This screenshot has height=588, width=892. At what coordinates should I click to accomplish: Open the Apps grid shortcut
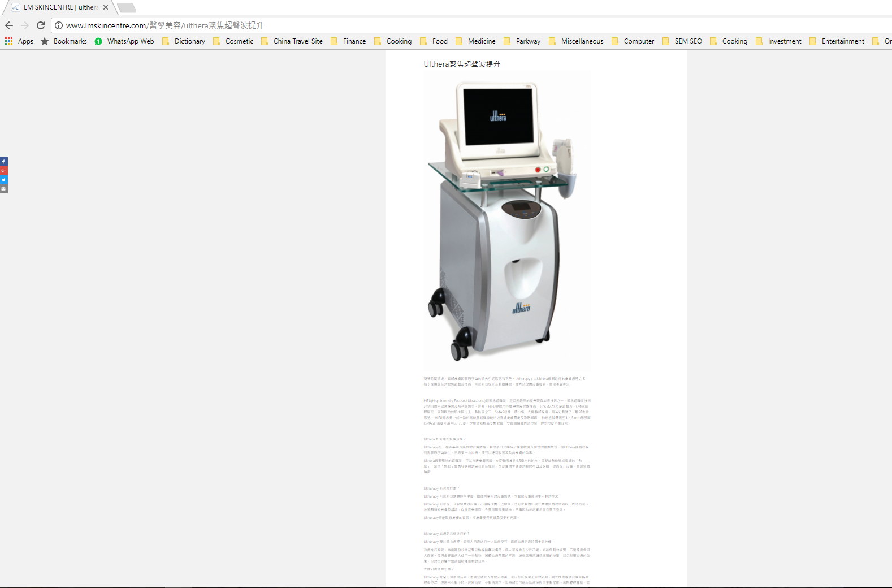19,41
